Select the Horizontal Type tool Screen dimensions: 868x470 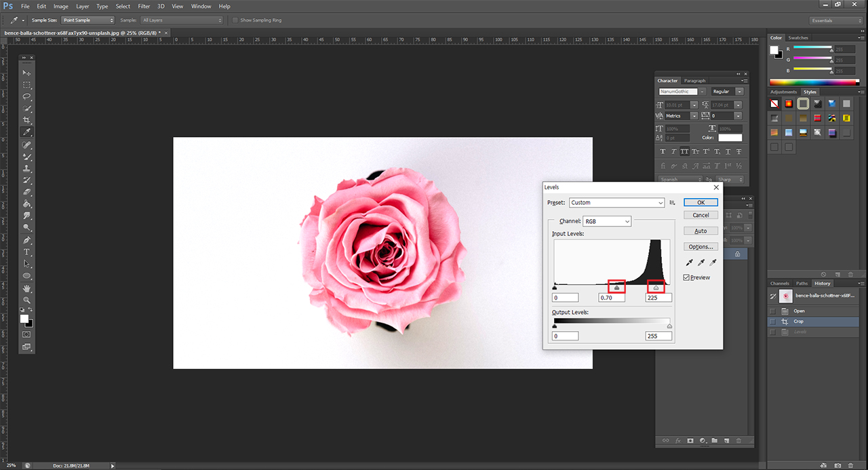27,252
